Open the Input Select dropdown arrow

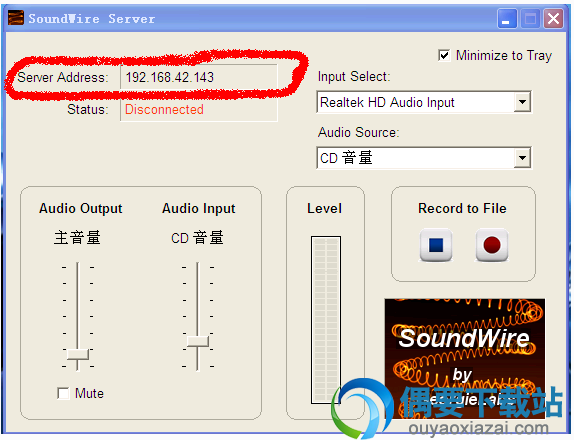point(522,102)
